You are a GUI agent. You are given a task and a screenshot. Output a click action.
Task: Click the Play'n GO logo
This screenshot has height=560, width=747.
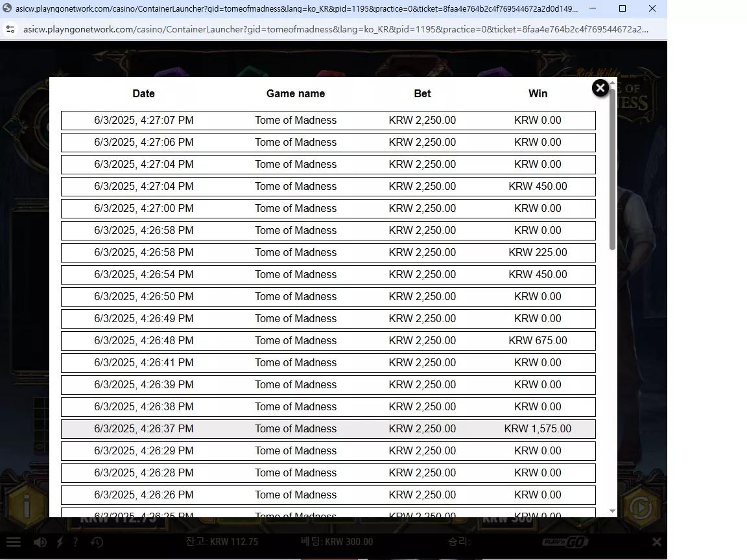(x=565, y=542)
